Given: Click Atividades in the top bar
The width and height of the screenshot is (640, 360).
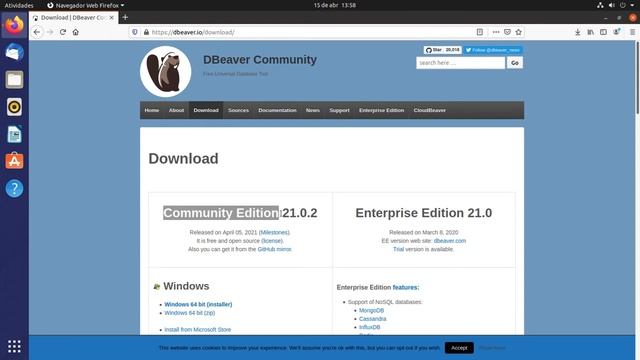Looking at the screenshot, I should pos(19,5).
